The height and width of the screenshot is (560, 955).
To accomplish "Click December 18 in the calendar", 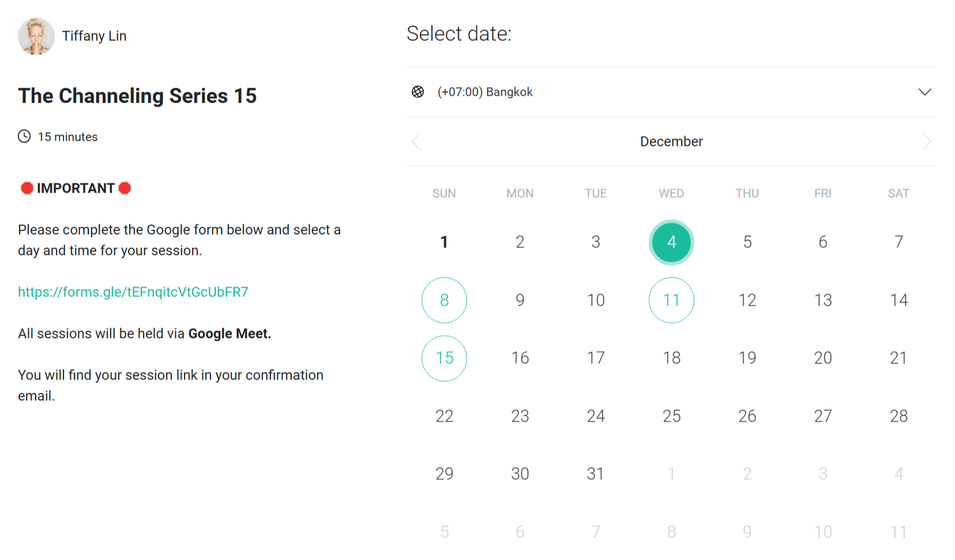I will tap(671, 358).
